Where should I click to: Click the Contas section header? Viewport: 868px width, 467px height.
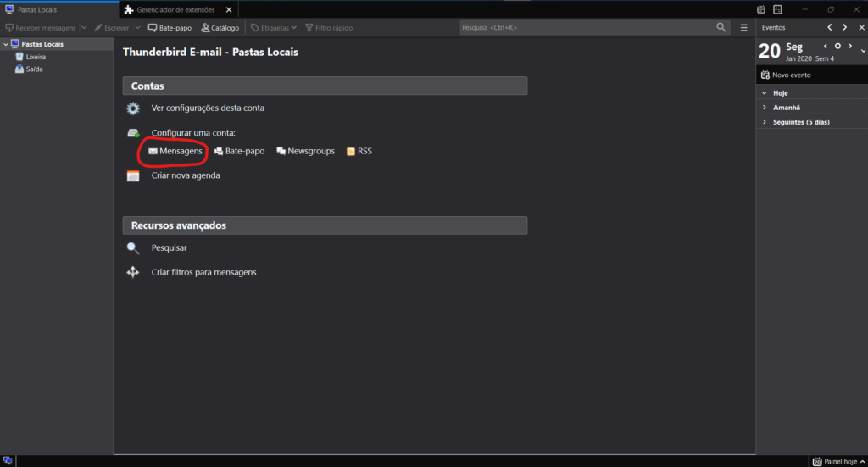[325, 86]
